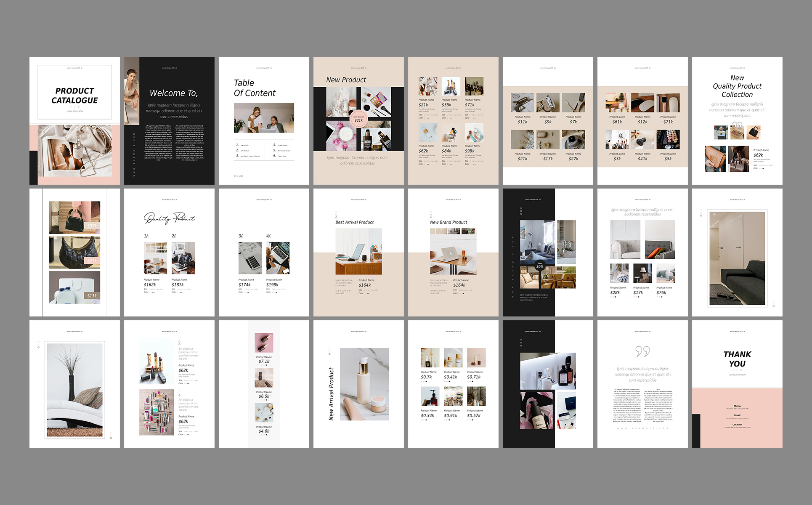Image resolution: width=812 pixels, height=505 pixels.
Task: Select the page with laptops numbered 3/. and 4/.
Action: click(264, 252)
